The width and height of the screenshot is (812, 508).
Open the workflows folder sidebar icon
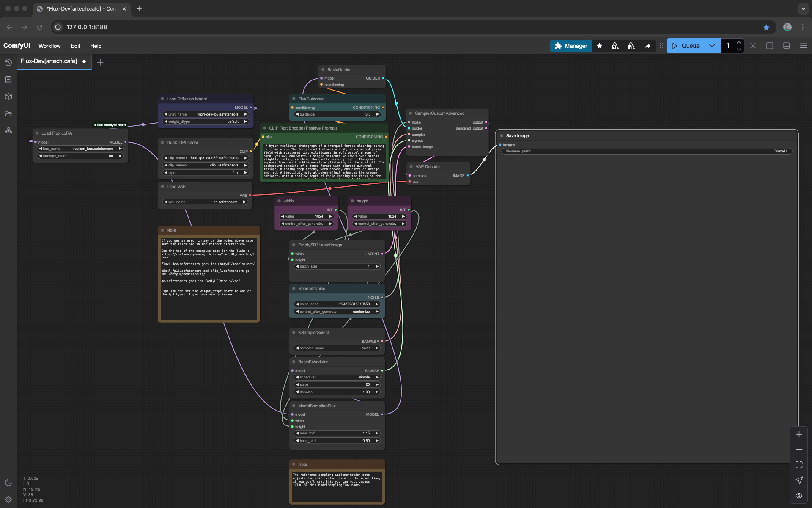point(8,113)
